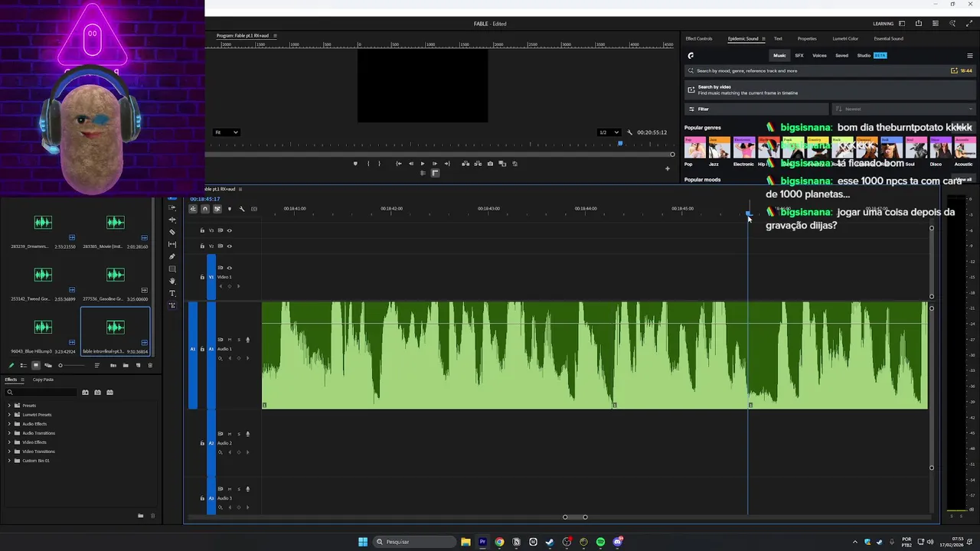Viewport: 980px width, 551px height.
Task: Solo the Audio 1 track
Action: pyautogui.click(x=238, y=339)
